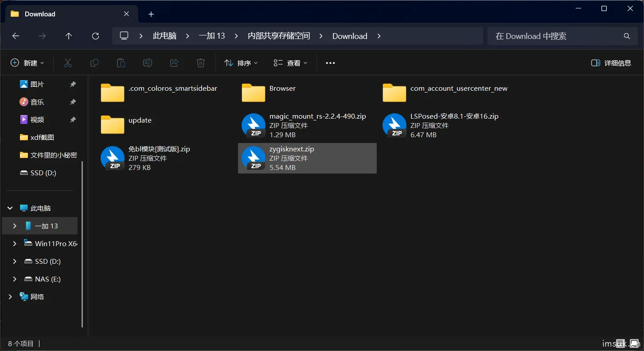Navigate back with the left arrow

16,36
